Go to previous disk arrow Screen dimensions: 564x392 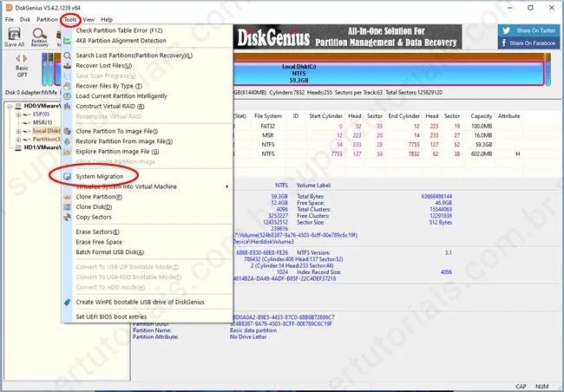(x=17, y=59)
